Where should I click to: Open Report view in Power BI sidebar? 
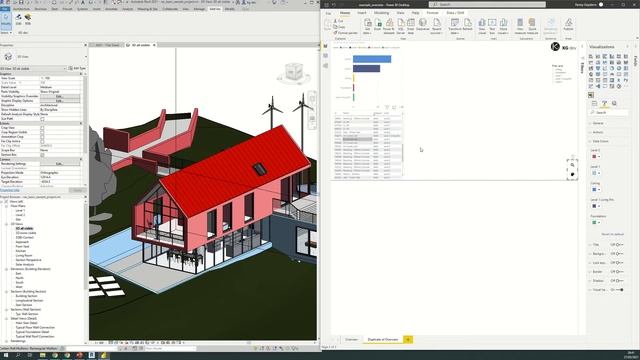point(325,46)
